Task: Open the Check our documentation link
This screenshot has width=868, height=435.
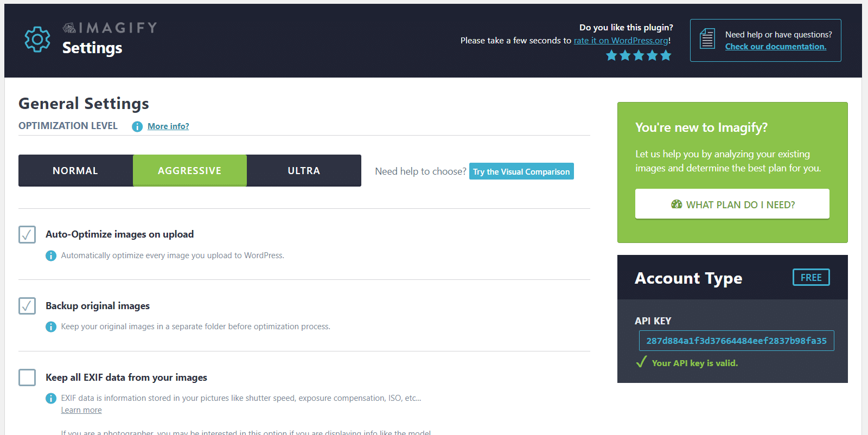Action: coord(775,47)
